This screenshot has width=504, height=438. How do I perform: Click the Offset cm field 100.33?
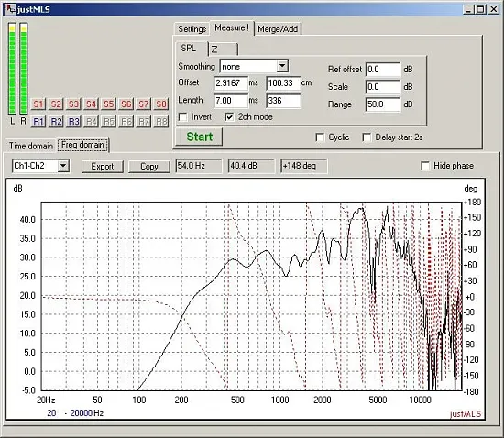pyautogui.click(x=283, y=83)
